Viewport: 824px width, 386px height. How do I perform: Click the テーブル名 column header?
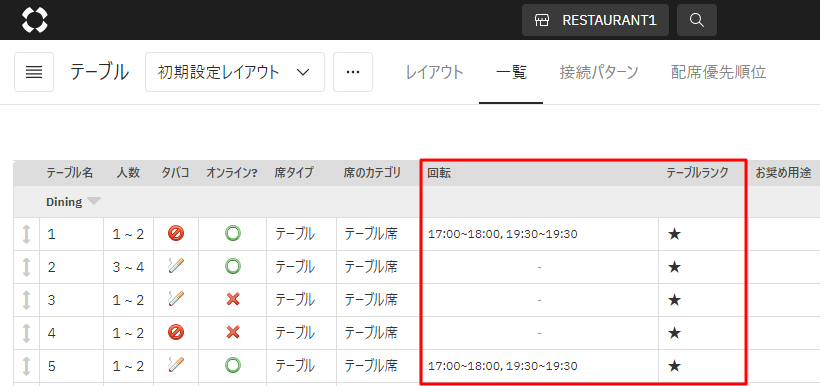click(70, 173)
